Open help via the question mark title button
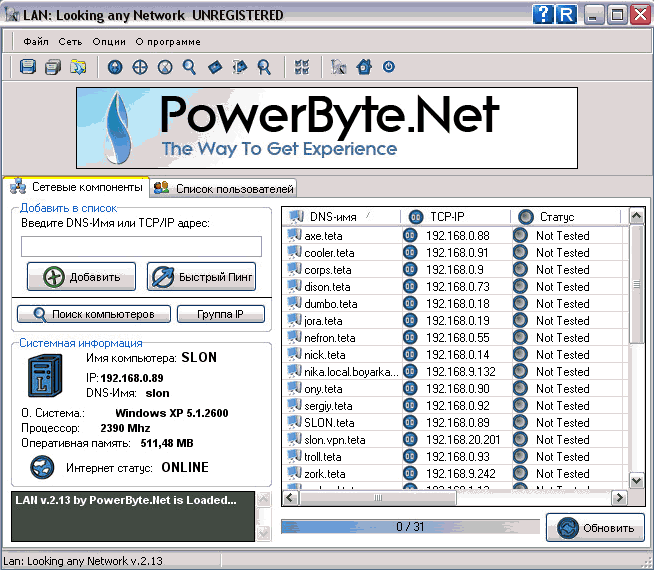The height and width of the screenshot is (570, 654). pyautogui.click(x=543, y=15)
